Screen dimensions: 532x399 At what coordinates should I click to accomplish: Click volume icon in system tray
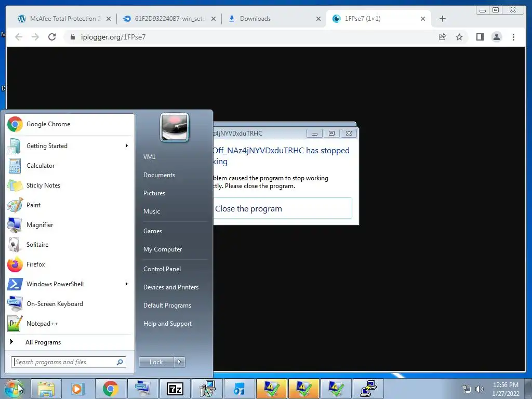pos(480,389)
